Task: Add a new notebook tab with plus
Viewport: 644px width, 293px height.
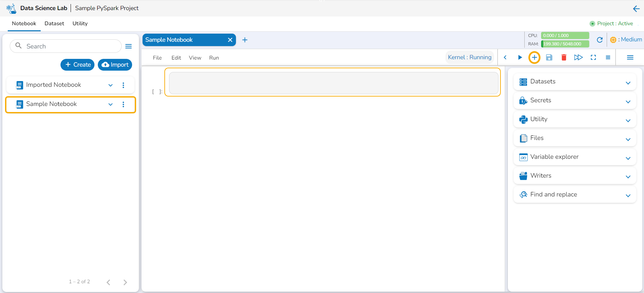Action: 245,40
